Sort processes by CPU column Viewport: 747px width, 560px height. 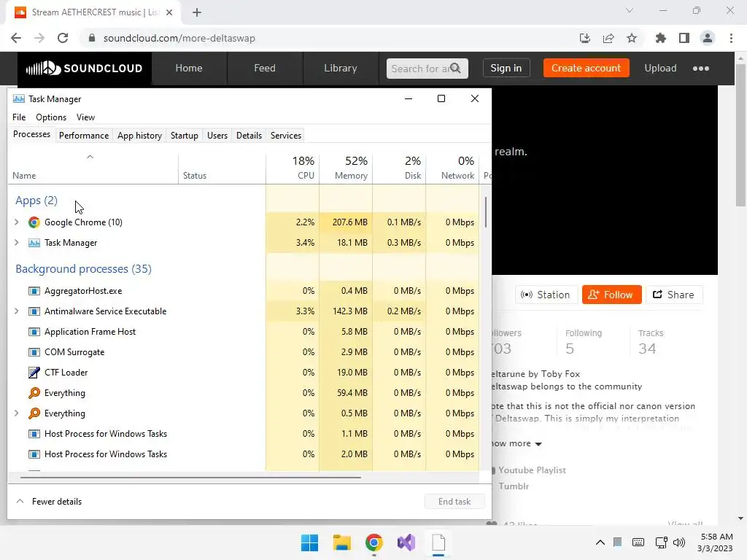(x=293, y=168)
